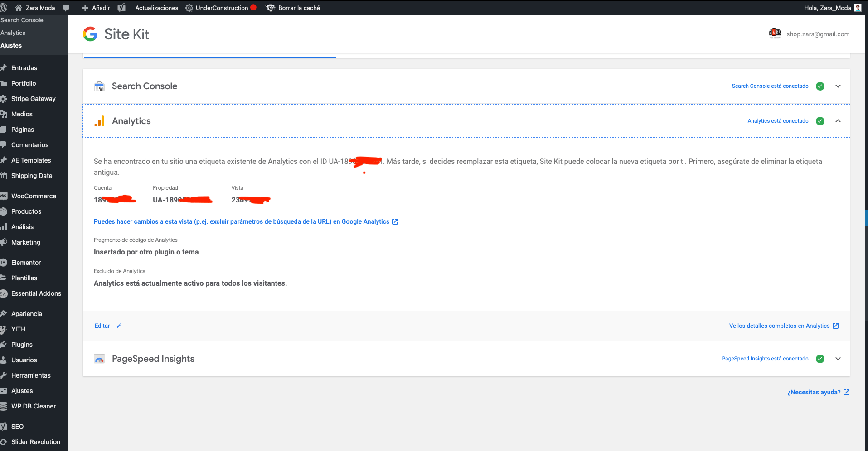Click the green check next to Search Console está conectado
This screenshot has width=868, height=451.
tap(820, 86)
